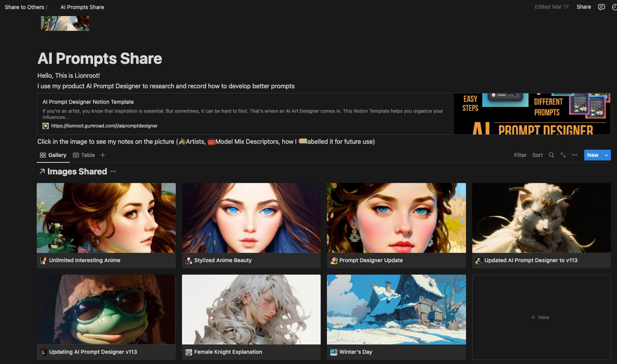Viewport: 617px width, 364px height.
Task: Click the page cover image
Action: [x=64, y=23]
